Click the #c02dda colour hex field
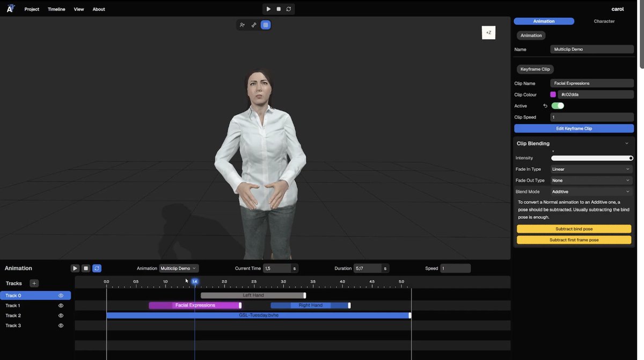The width and height of the screenshot is (644, 360). (596, 95)
